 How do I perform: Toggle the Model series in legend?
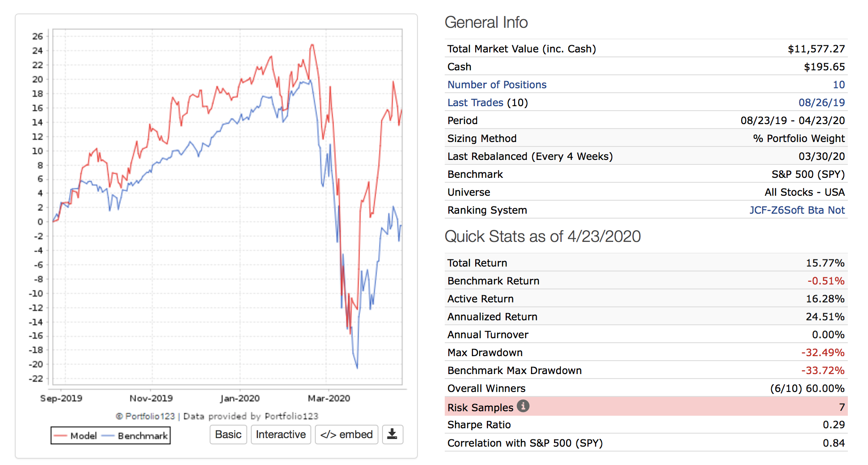[75, 436]
